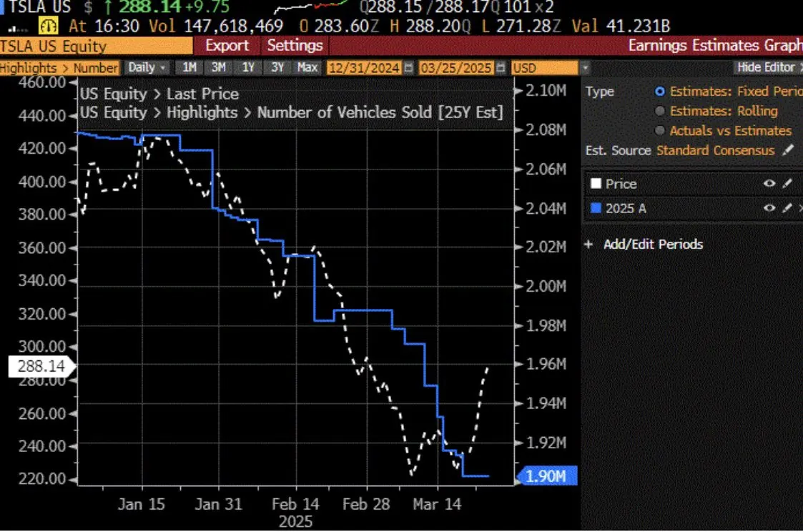Toggle visibility of the 2025 A series
This screenshot has width=803, height=532.
tap(769, 208)
